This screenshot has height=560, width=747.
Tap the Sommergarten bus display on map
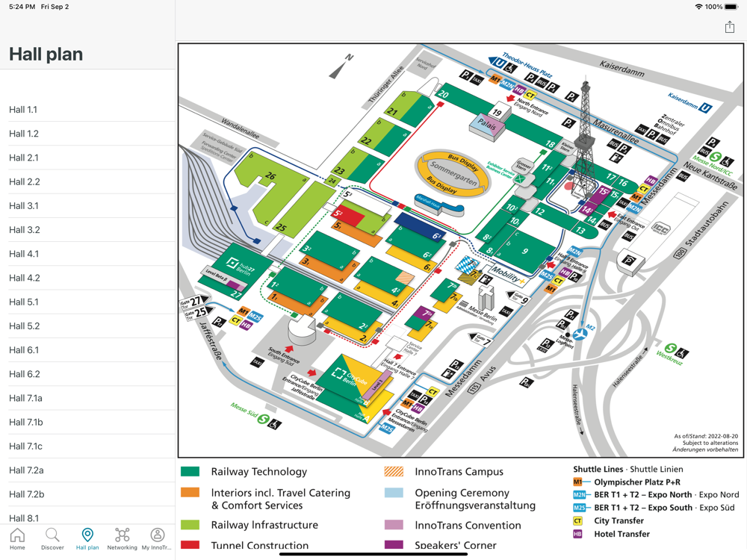point(453,174)
